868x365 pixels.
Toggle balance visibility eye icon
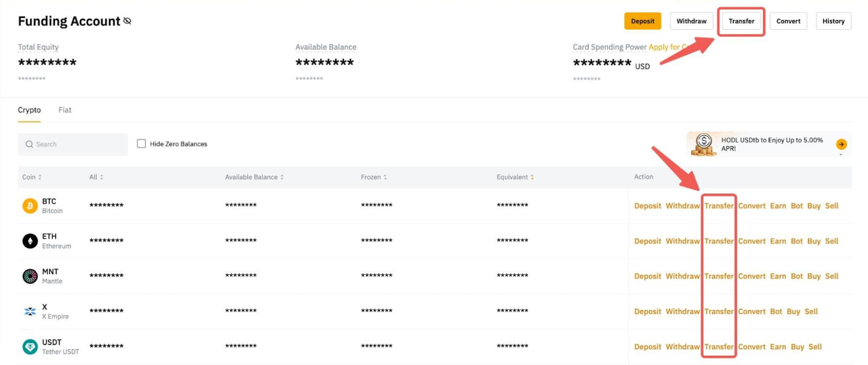pyautogui.click(x=127, y=21)
